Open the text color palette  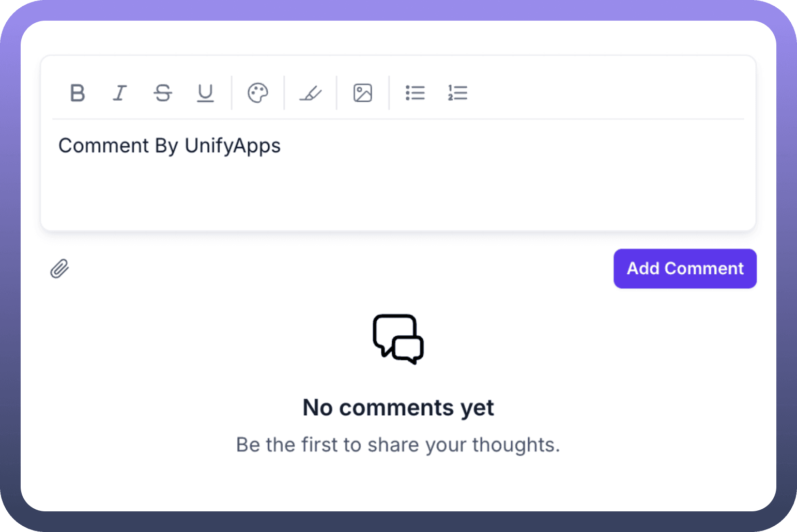(x=258, y=93)
